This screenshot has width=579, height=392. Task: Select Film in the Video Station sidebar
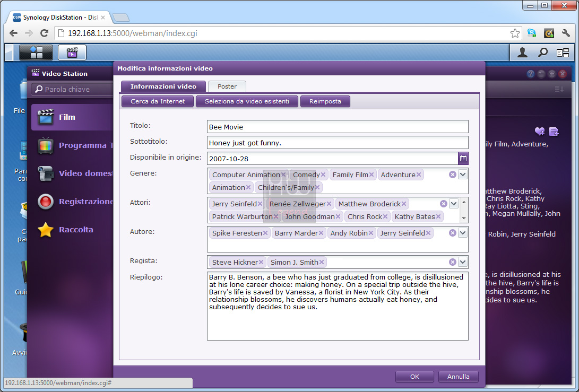72,117
